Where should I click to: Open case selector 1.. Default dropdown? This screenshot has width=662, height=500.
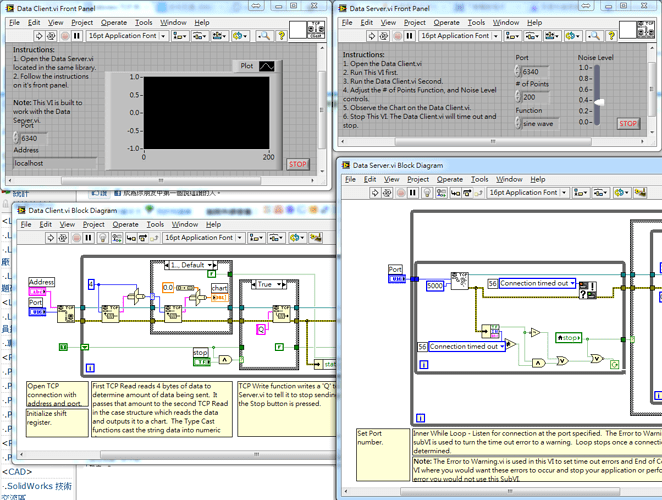point(209,265)
